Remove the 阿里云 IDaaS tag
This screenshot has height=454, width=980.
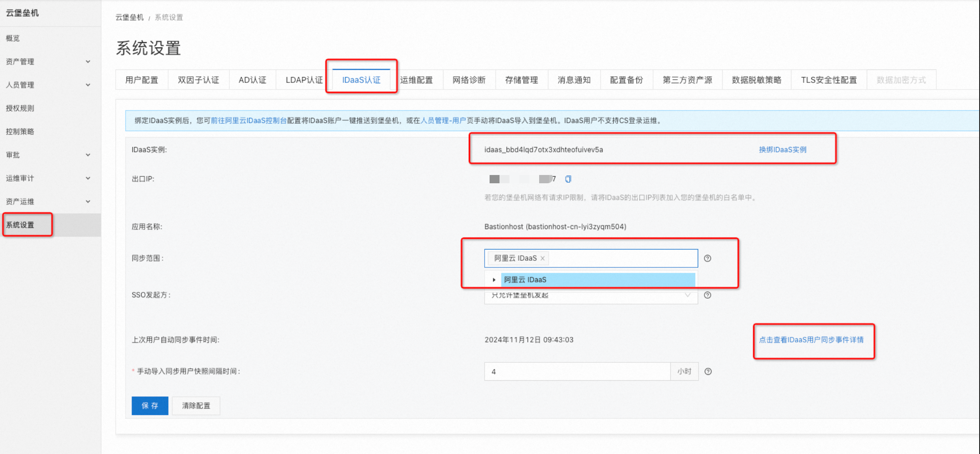pyautogui.click(x=542, y=258)
